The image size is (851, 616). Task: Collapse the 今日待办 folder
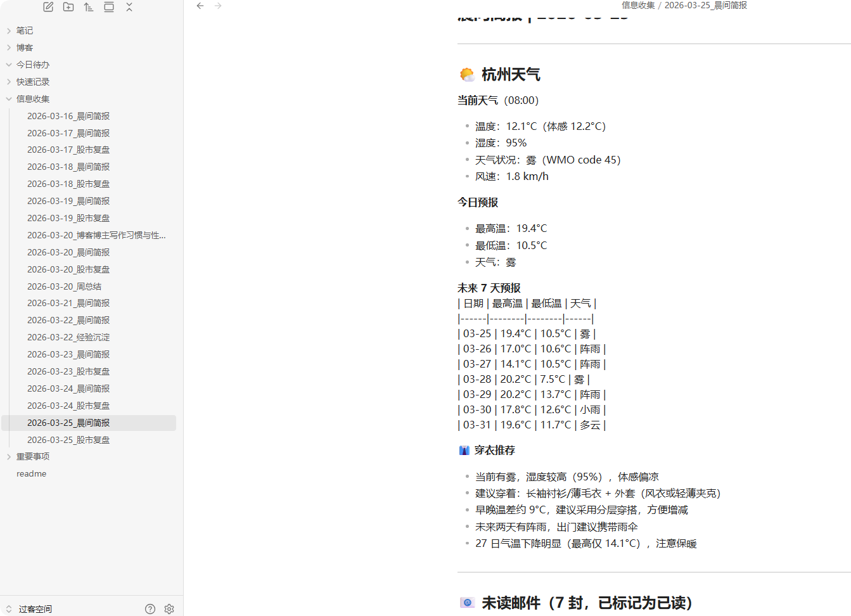[x=33, y=65]
